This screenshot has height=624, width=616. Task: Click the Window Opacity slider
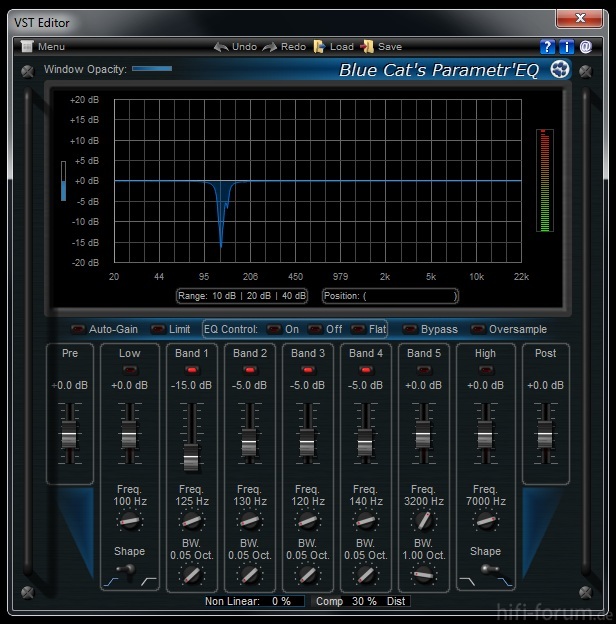[152, 69]
